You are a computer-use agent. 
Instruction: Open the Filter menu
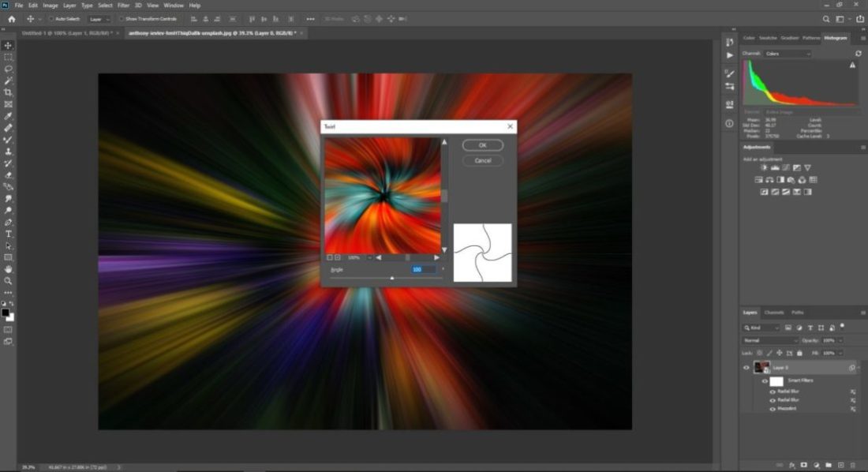pos(123,6)
